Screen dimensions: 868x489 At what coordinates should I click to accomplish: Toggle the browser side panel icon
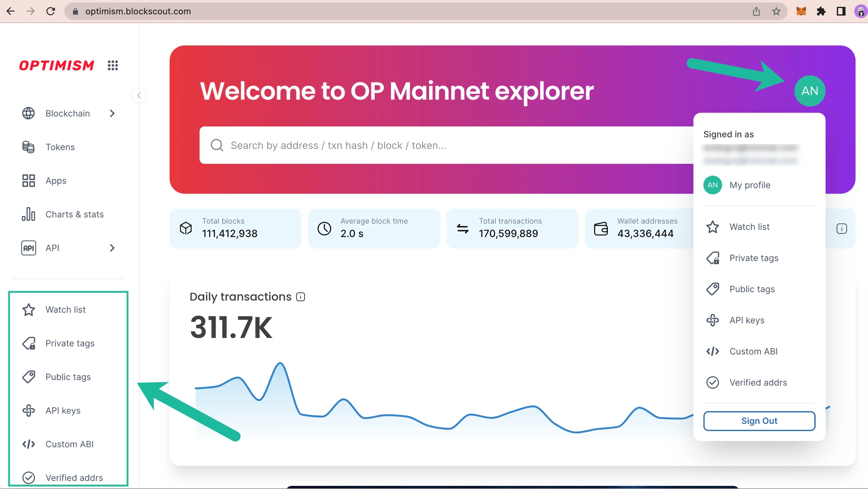coord(841,11)
